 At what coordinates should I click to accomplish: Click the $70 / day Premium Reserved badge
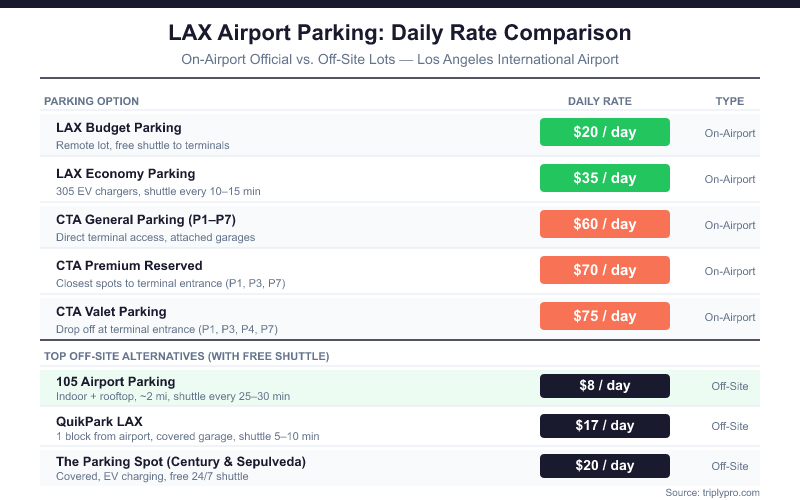[x=604, y=270]
